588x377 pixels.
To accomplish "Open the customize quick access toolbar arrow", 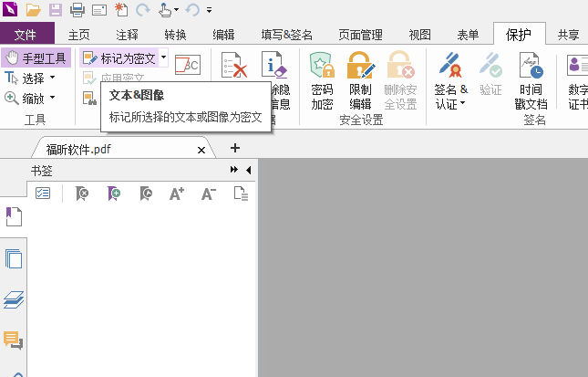I will click(x=210, y=10).
